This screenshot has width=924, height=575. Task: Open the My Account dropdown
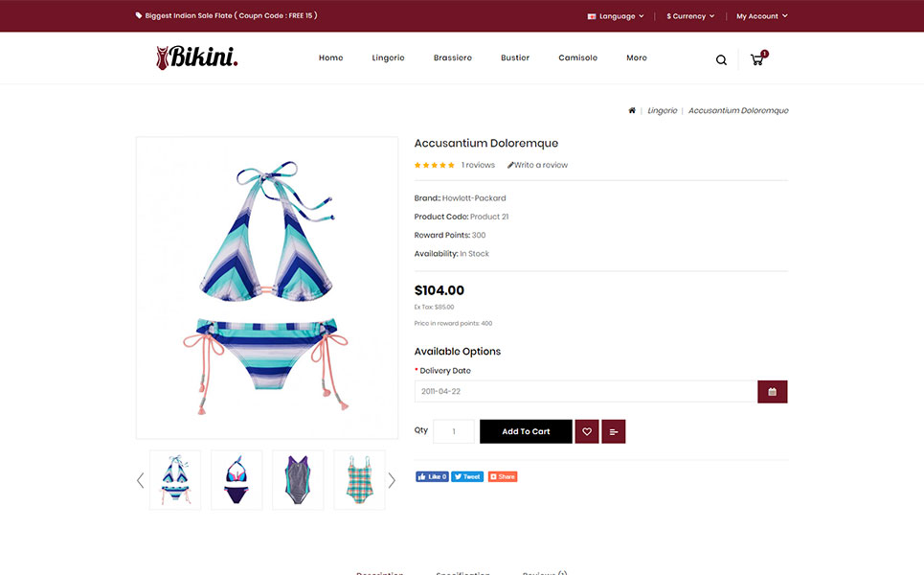(x=761, y=16)
